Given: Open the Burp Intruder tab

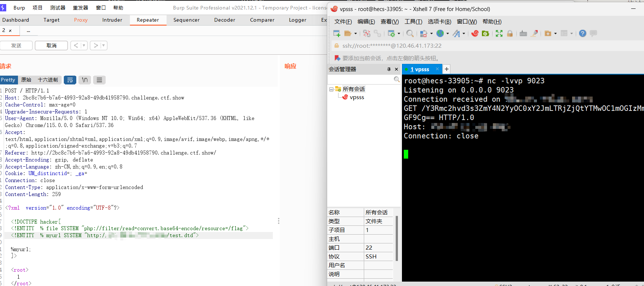Looking at the screenshot, I should tap(112, 20).
